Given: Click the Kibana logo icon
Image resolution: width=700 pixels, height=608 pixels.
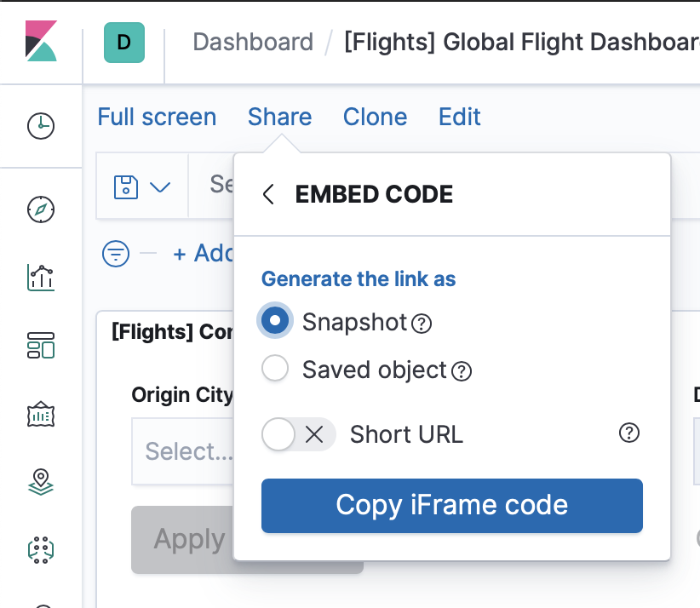Looking at the screenshot, I should [41, 42].
